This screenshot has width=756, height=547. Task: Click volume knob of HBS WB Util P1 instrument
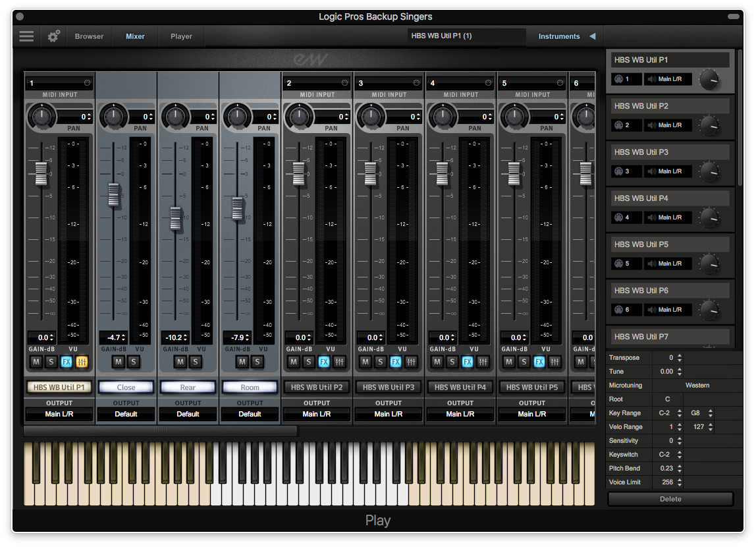709,80
